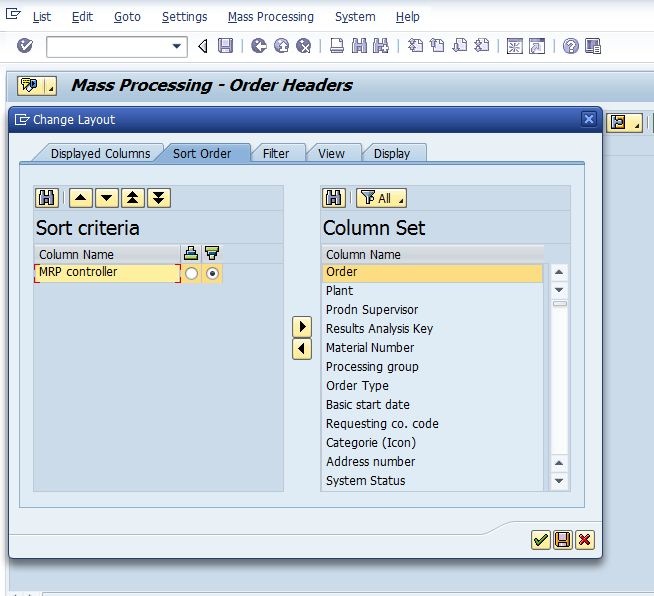The width and height of the screenshot is (654, 596).
Task: Open the All filter dropdown in Column Set
Action: pos(382,198)
